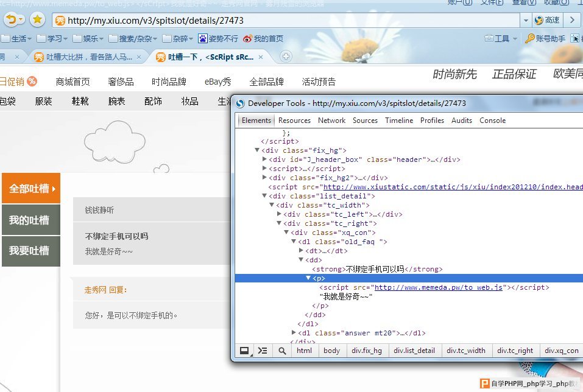Viewport: 583px width, 392px height.
Task: Collapse the dl class old_faq node
Action: tap(294, 241)
